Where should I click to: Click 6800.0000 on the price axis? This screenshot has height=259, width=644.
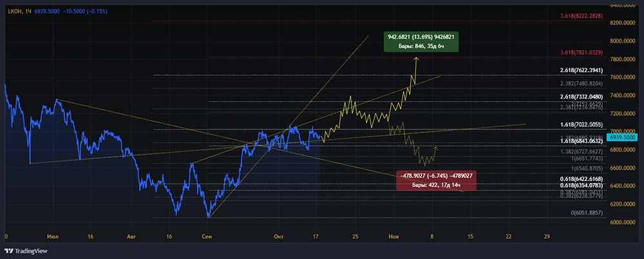tap(624, 149)
